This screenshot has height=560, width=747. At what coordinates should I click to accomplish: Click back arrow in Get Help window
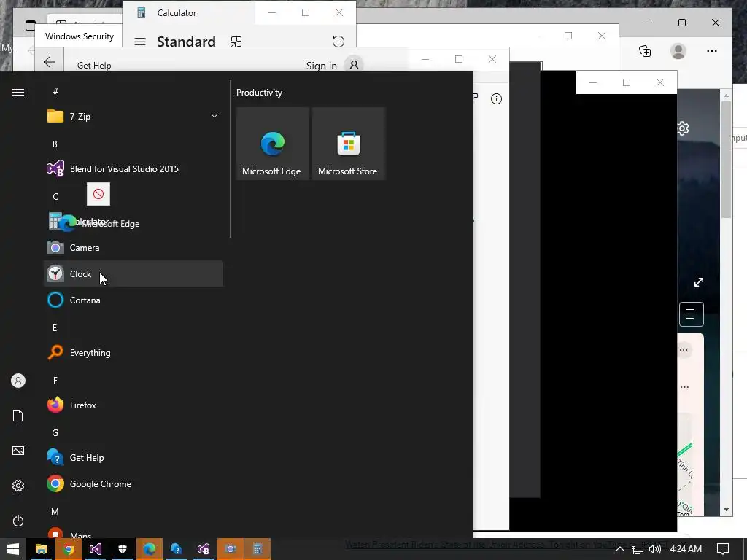pyautogui.click(x=50, y=62)
